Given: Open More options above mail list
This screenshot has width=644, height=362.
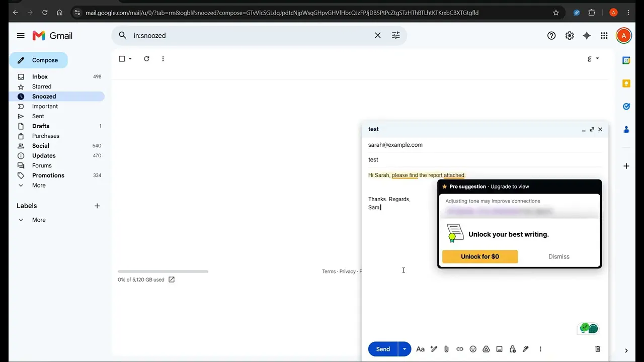Looking at the screenshot, I should pos(163,59).
